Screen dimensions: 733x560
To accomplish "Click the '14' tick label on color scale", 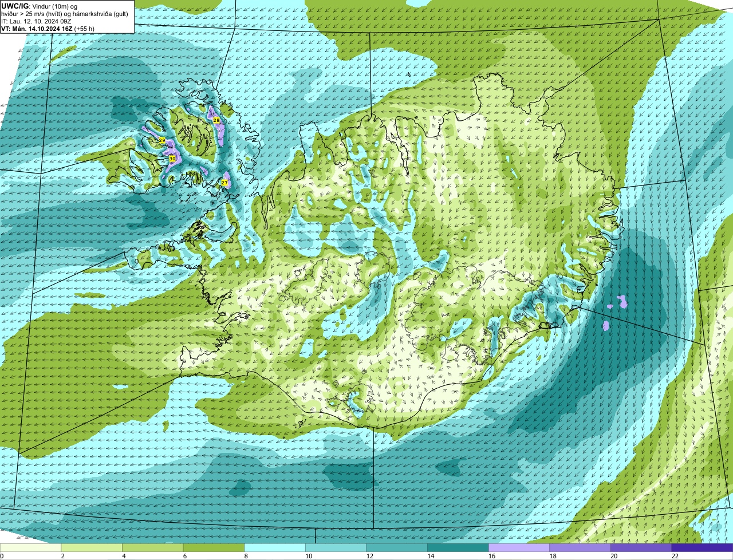I will (x=431, y=556).
